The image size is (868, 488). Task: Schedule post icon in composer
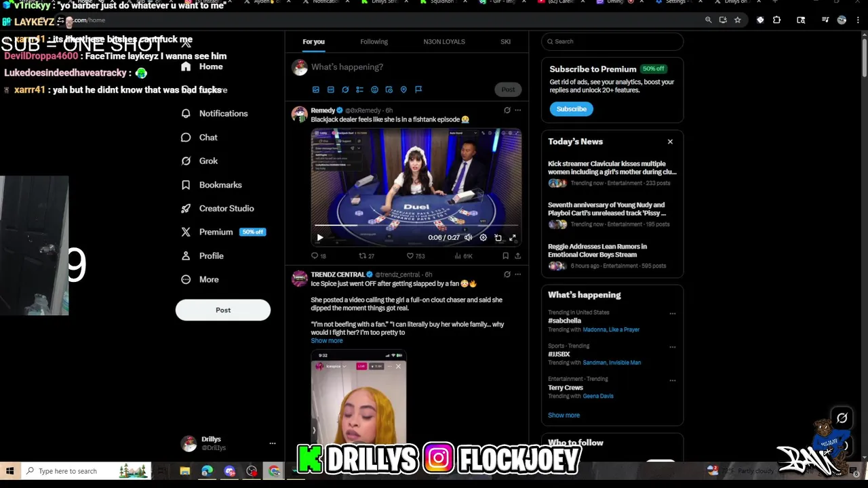(389, 89)
